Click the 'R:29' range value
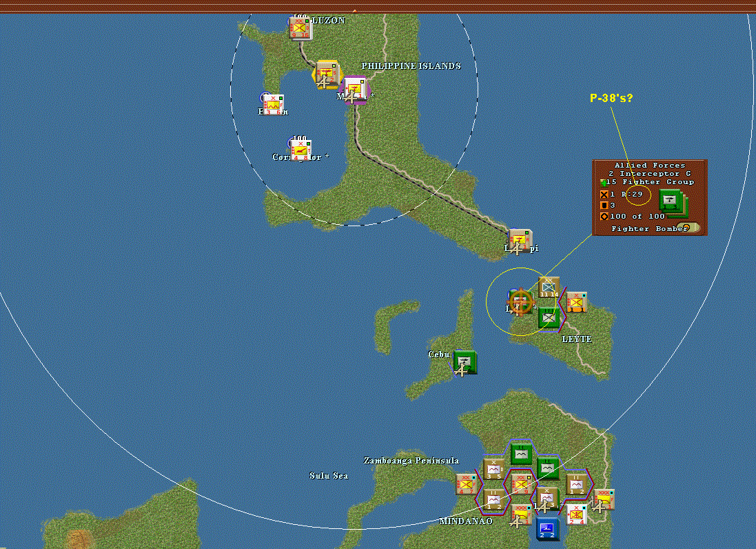Screen dimensions: 756x549 click(632, 194)
